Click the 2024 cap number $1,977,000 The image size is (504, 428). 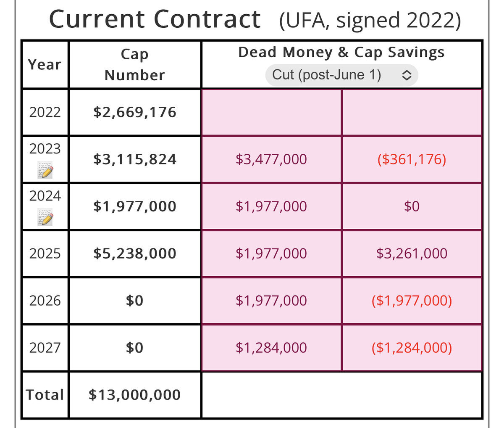coord(135,206)
